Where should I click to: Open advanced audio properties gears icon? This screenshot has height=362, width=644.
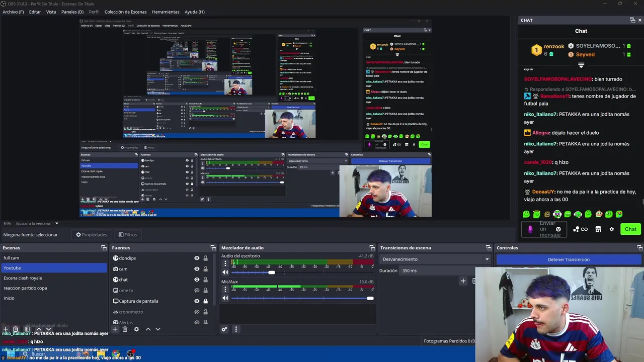(224, 329)
